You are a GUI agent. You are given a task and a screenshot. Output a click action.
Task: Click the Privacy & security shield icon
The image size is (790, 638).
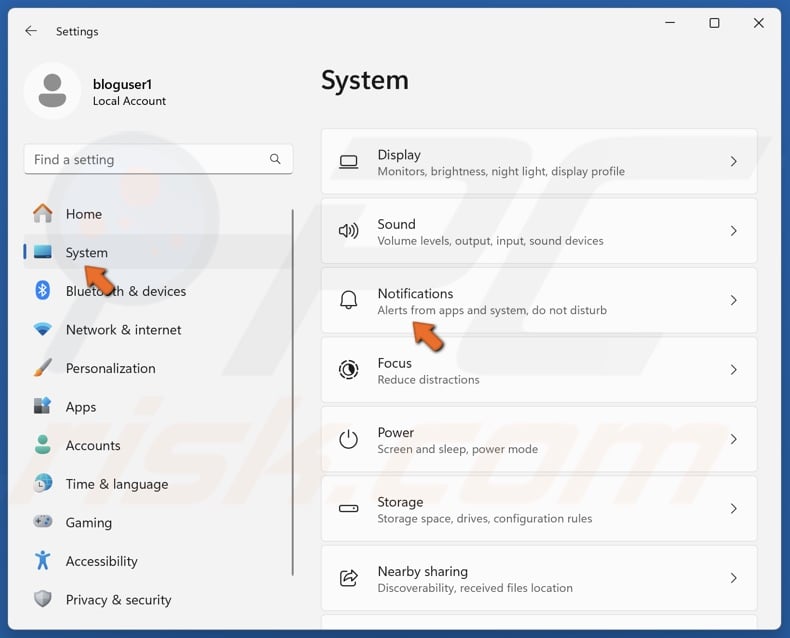[x=43, y=599]
